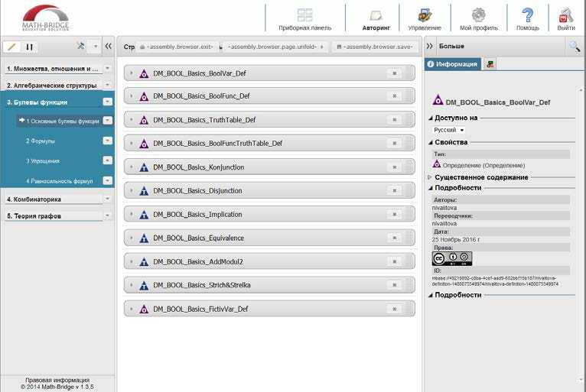Remove DM_BOOL_Basics_FictivVar_Def with x button
Image resolution: width=586 pixels, height=392 pixels.
394,309
